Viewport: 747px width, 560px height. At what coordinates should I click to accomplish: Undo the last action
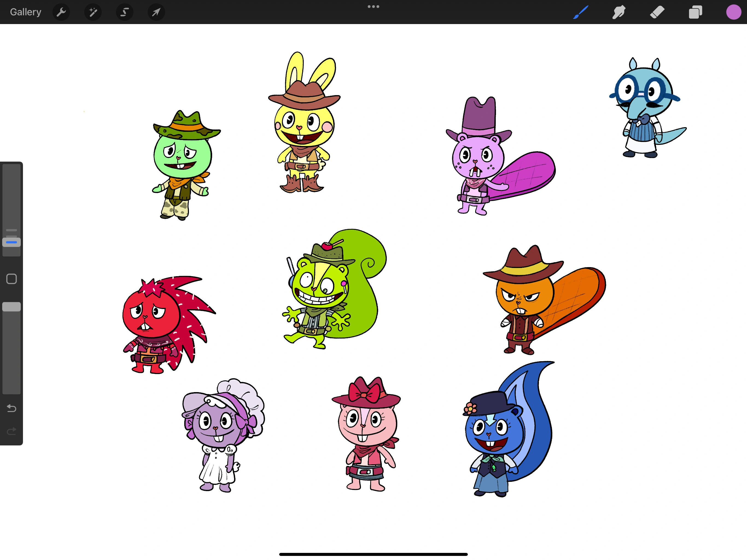click(11, 408)
